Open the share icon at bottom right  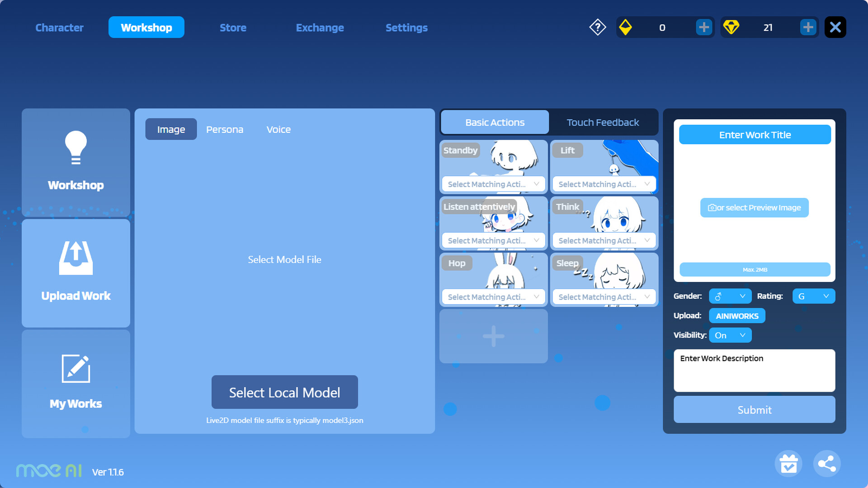click(x=827, y=464)
